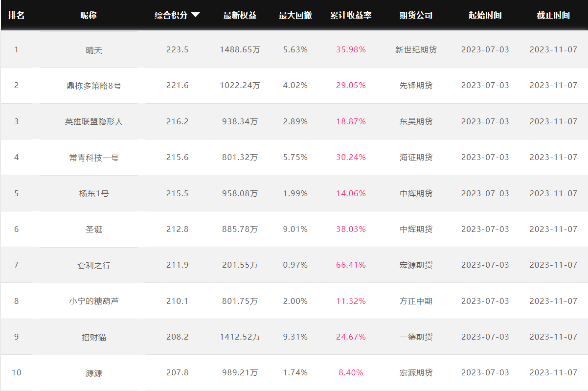Click the 昵称 column header

coord(89,15)
